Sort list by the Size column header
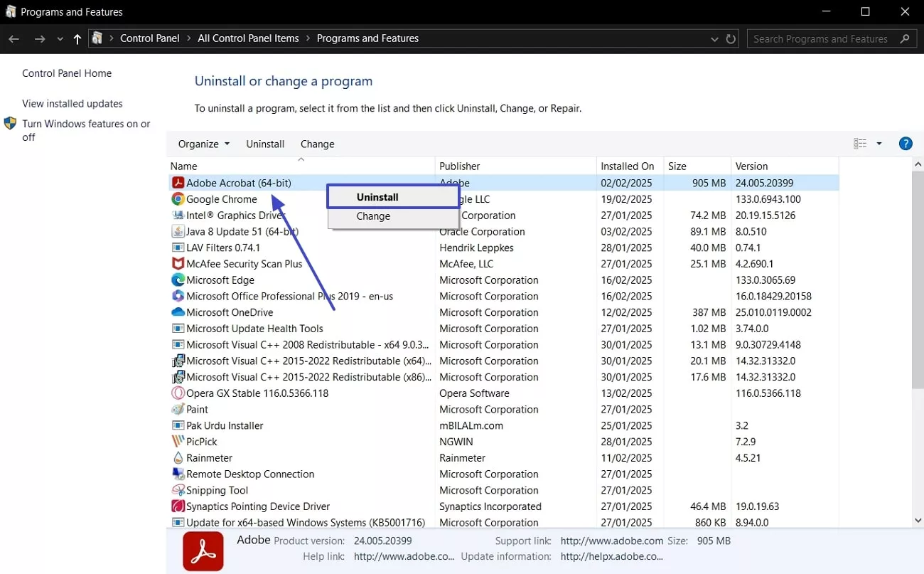The width and height of the screenshot is (924, 574). [697, 166]
